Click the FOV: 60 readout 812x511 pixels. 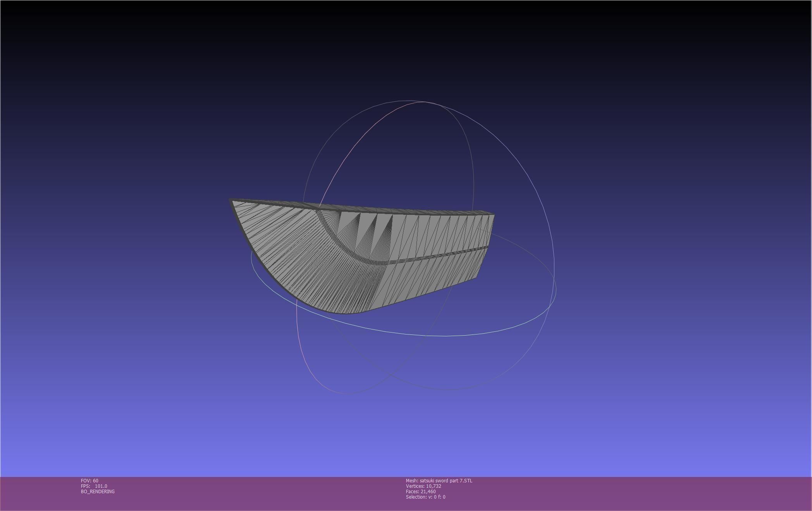coord(89,481)
